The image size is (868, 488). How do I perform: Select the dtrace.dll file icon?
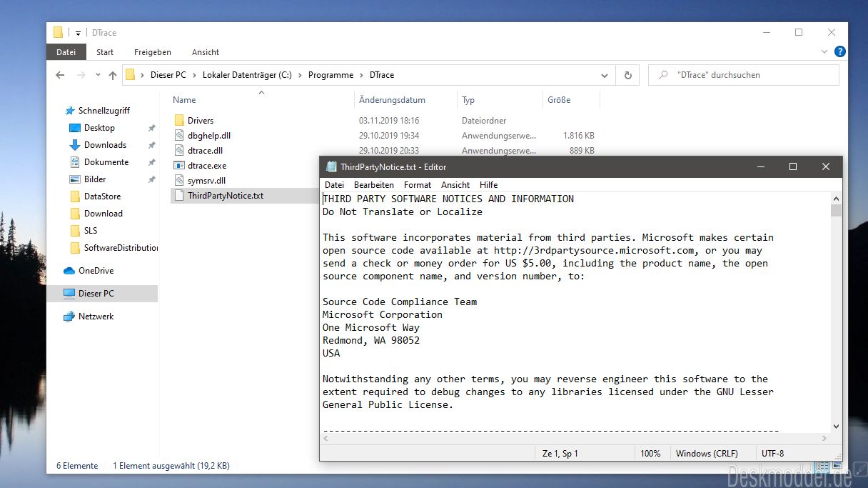pos(180,151)
